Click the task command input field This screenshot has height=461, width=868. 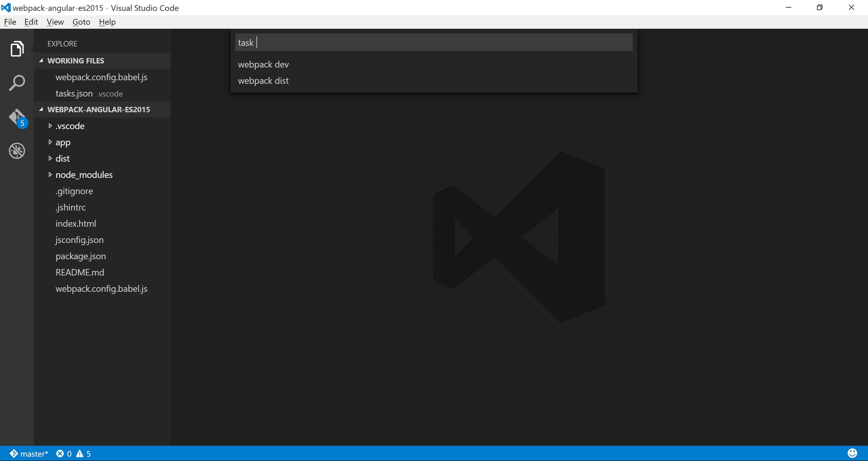(x=433, y=43)
